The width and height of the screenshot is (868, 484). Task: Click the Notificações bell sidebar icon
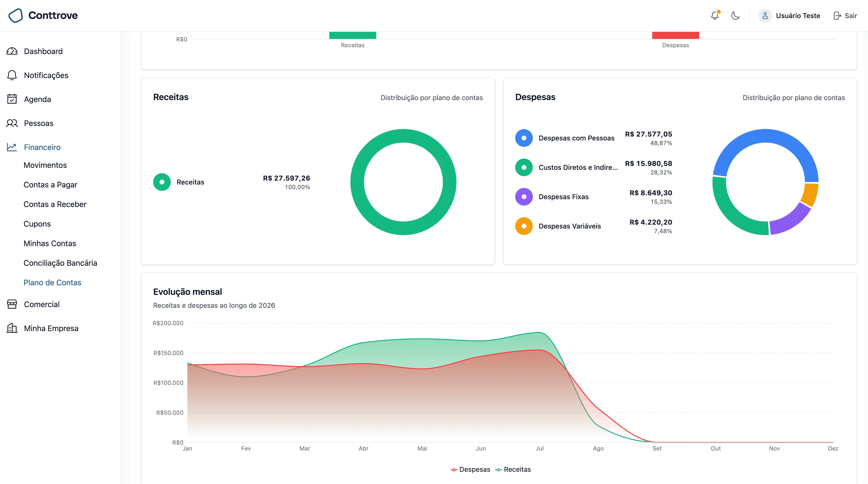pos(12,75)
